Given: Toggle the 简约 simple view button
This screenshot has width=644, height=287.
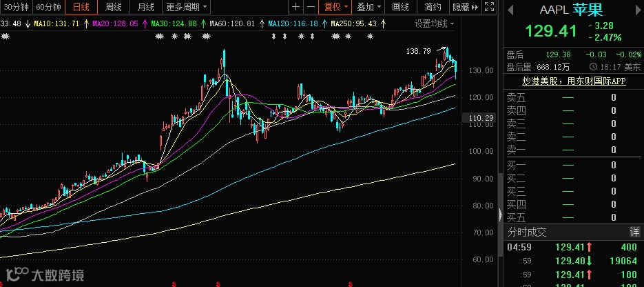Looking at the screenshot, I should click(433, 7).
